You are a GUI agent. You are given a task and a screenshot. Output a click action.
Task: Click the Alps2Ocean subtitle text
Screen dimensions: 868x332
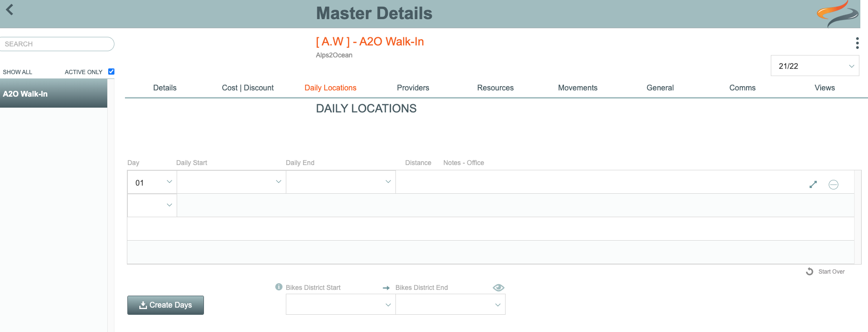pyautogui.click(x=334, y=55)
